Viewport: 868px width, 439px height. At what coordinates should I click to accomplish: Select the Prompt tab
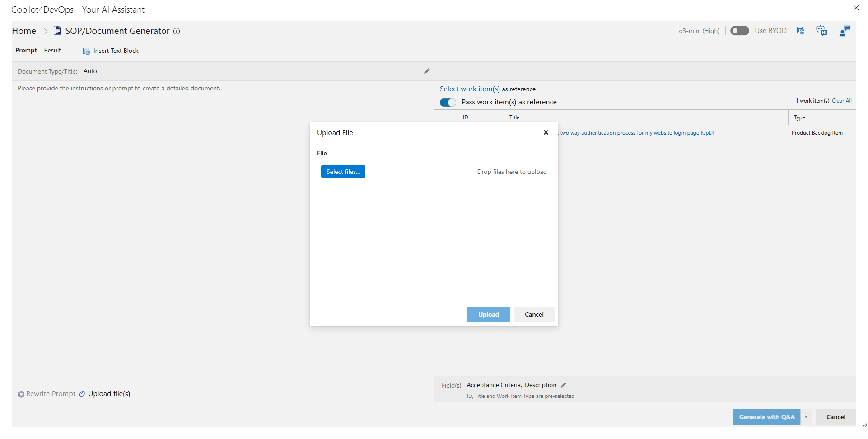coord(26,51)
